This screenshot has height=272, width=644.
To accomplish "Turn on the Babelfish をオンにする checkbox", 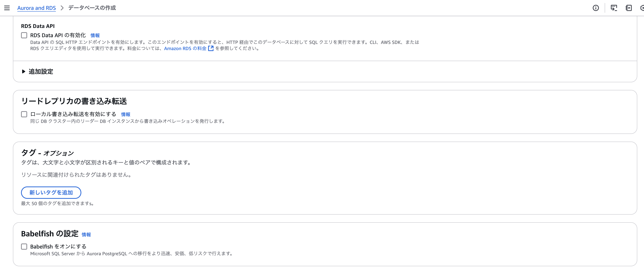I will point(24,247).
